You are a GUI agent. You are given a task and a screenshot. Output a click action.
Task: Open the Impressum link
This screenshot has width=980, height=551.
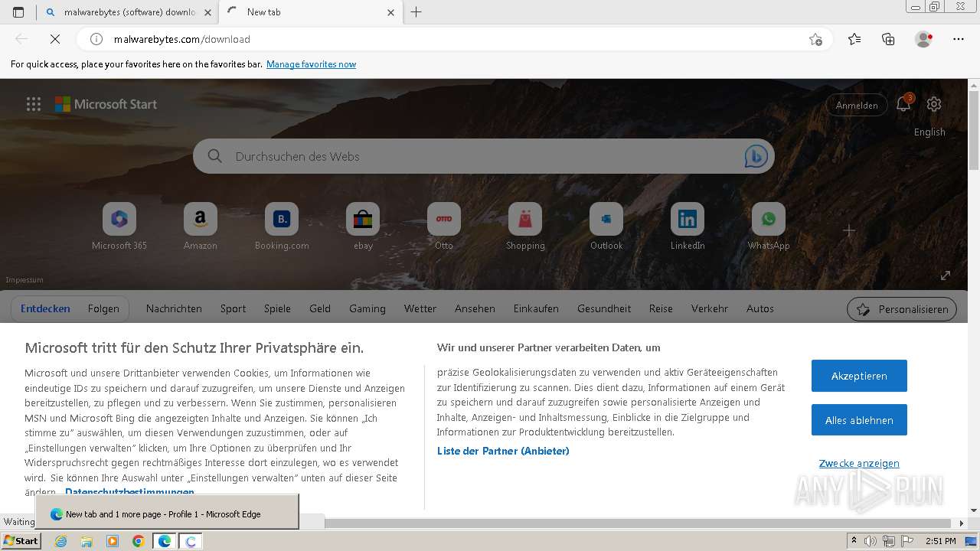click(x=24, y=280)
